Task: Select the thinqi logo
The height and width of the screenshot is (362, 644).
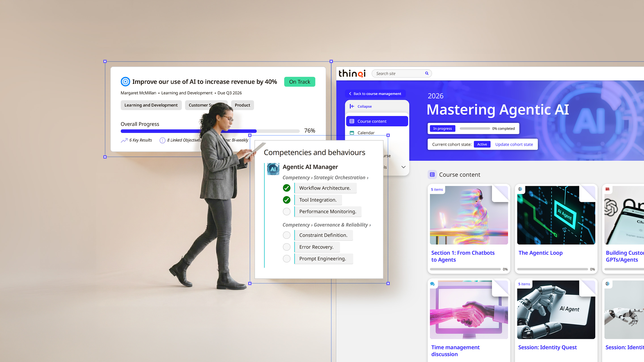Action: point(352,74)
